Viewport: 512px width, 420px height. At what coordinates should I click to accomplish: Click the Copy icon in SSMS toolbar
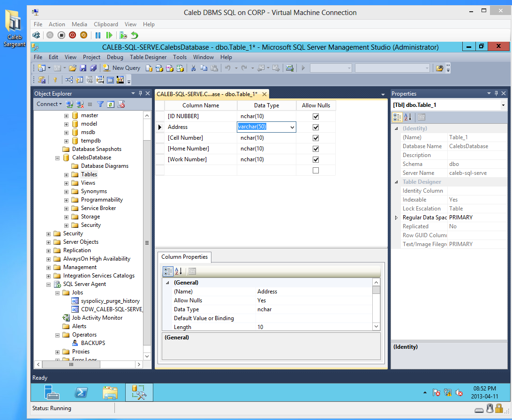(204, 68)
